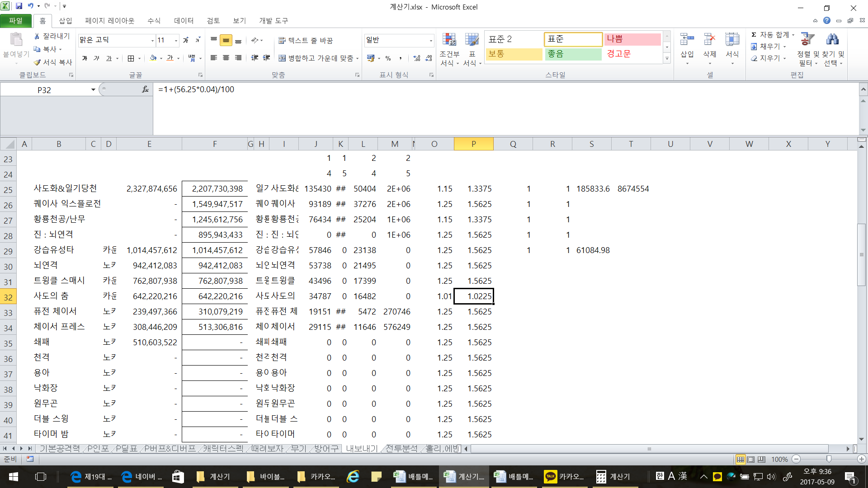Apply the 나쁨 cell style
The height and width of the screenshot is (488, 868).
point(632,39)
